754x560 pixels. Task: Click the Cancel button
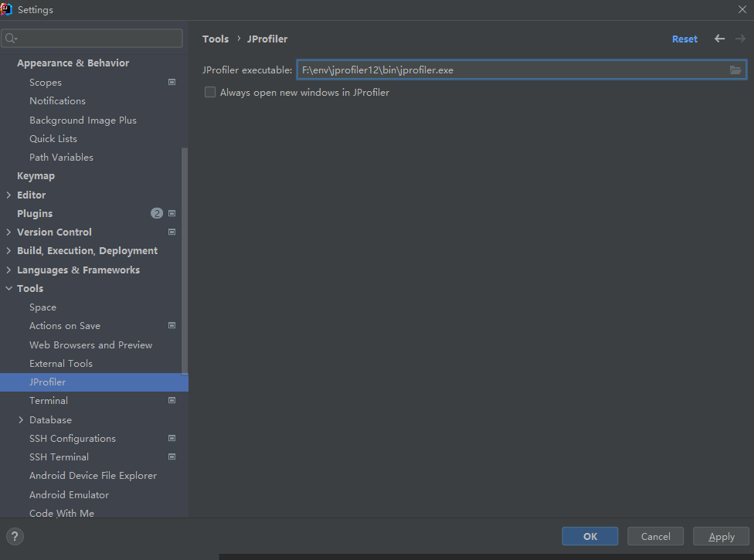pyautogui.click(x=655, y=537)
